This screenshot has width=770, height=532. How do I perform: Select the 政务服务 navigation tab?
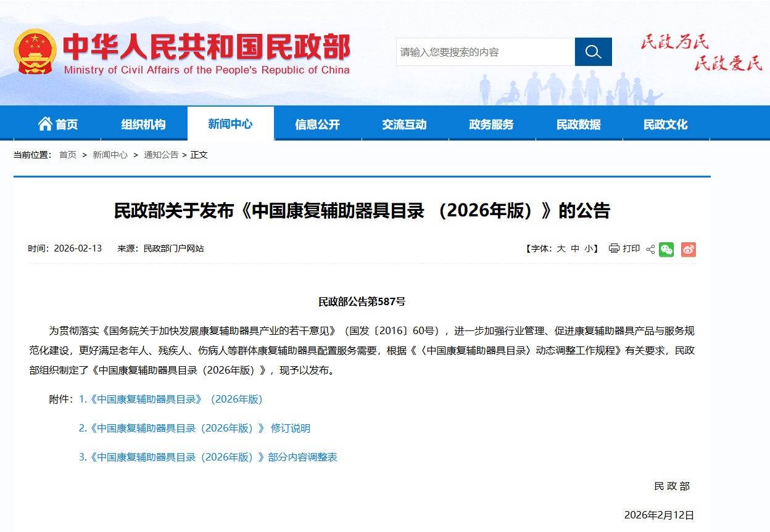point(492,123)
